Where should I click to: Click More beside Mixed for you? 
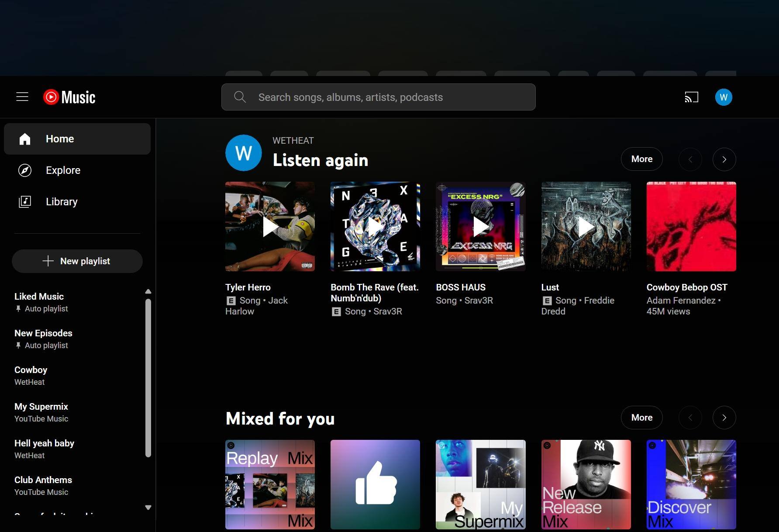tap(641, 418)
